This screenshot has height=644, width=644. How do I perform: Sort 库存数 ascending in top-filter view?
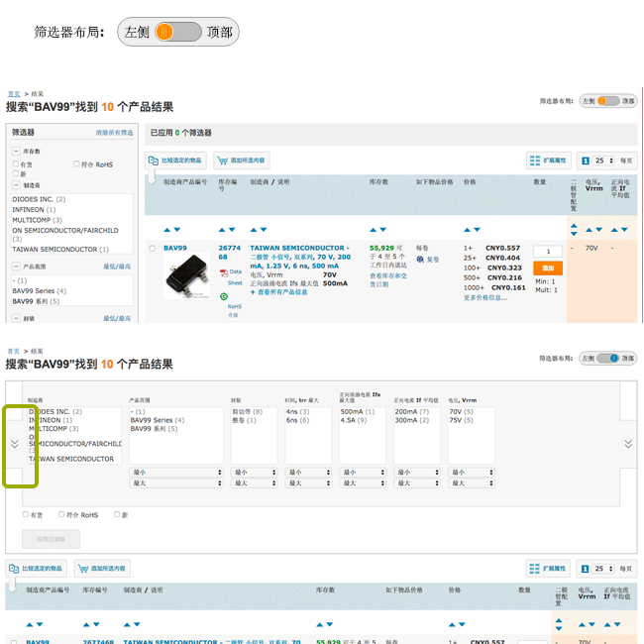320,624
